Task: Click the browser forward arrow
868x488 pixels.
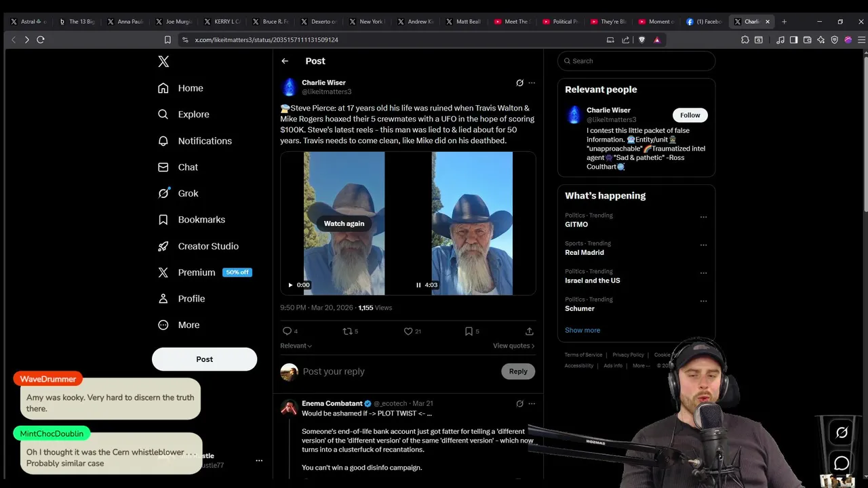Action: [26, 40]
